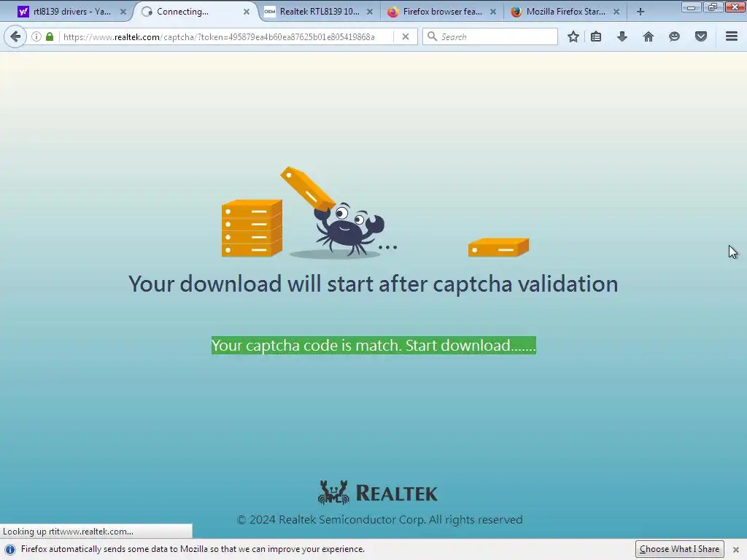747x560 pixels.
Task: Click the Realtek copyright notice text
Action: [x=379, y=519]
